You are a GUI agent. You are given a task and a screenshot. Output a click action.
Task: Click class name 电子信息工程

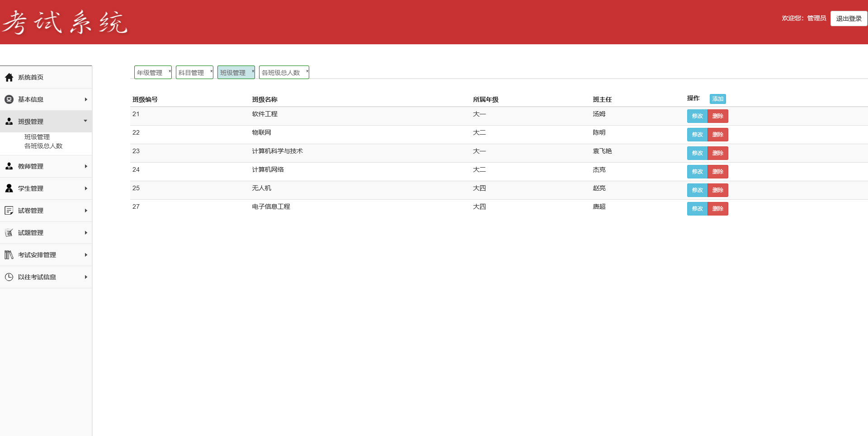(271, 206)
